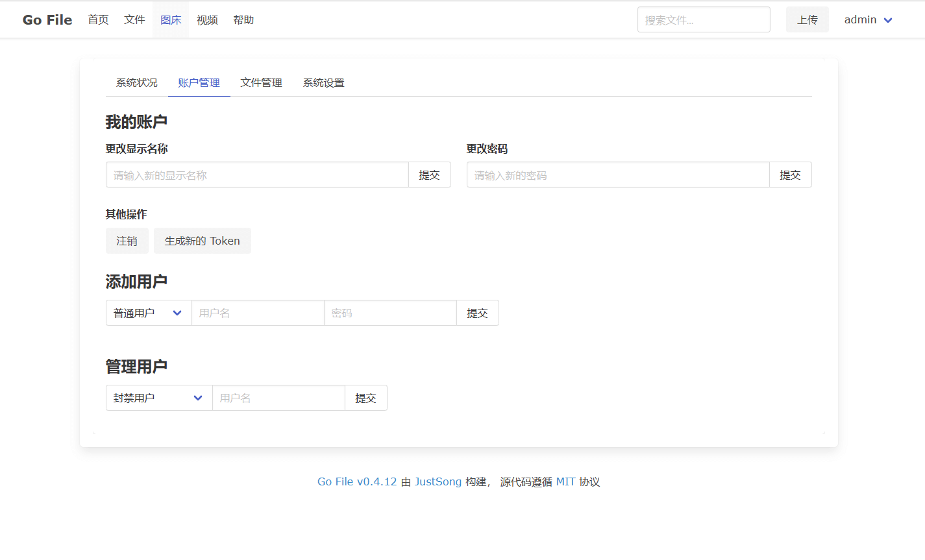Click inside the 搜索文件 search box

pyautogui.click(x=703, y=19)
